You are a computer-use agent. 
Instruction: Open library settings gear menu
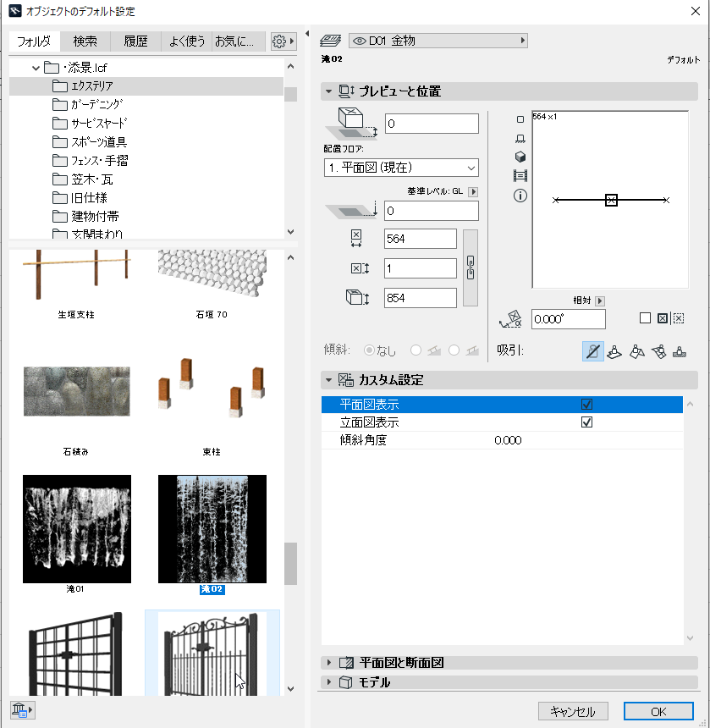283,41
